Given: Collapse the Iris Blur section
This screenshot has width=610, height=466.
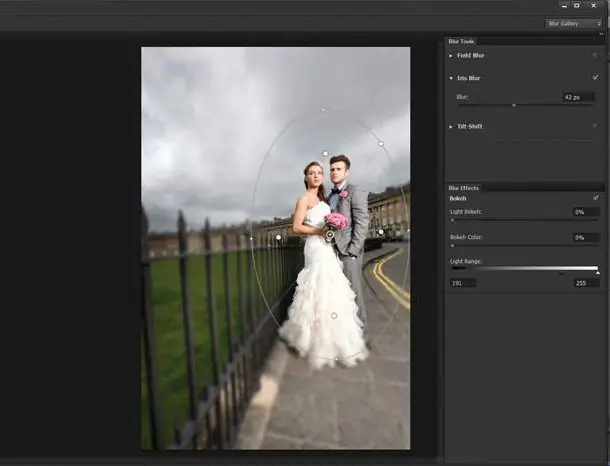Looking at the screenshot, I should (451, 77).
